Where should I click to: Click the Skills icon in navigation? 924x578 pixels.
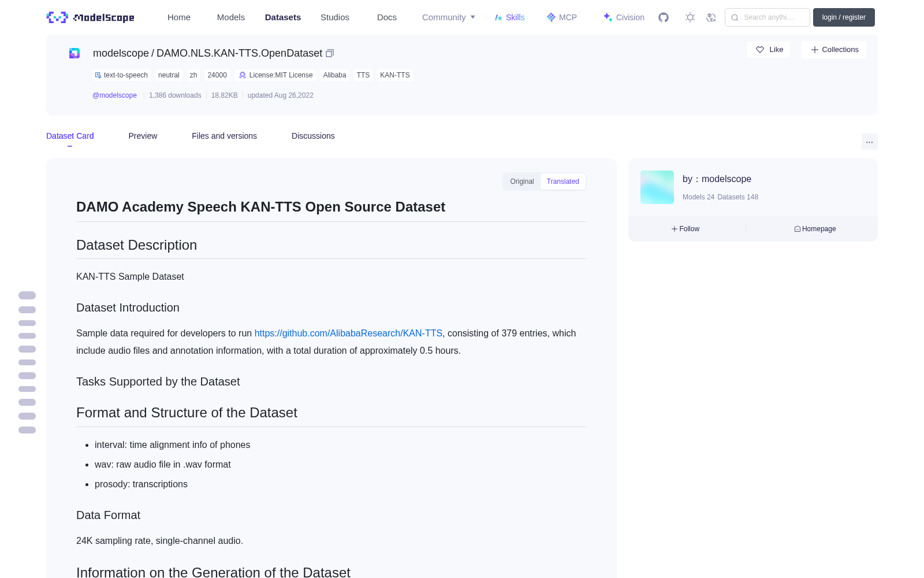click(498, 17)
